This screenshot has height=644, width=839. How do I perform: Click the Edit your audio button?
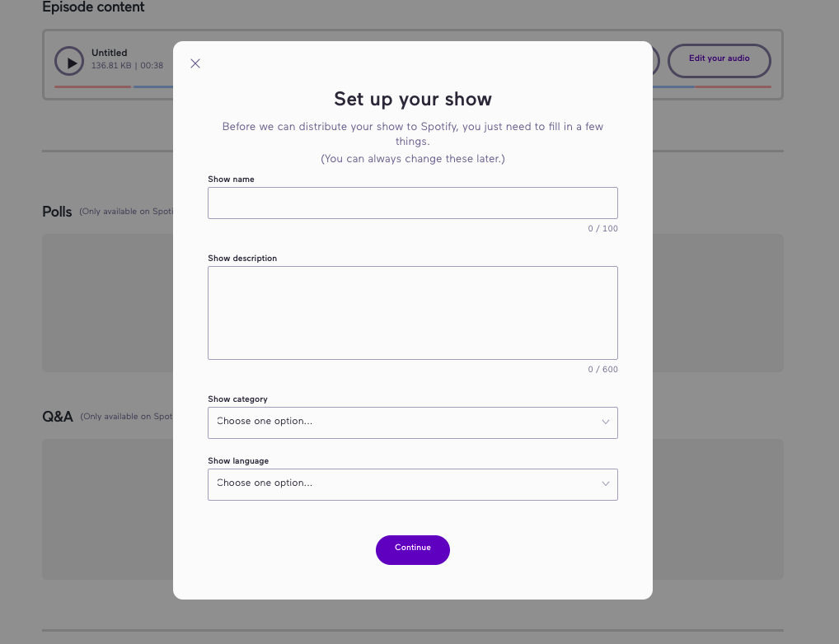pos(719,60)
